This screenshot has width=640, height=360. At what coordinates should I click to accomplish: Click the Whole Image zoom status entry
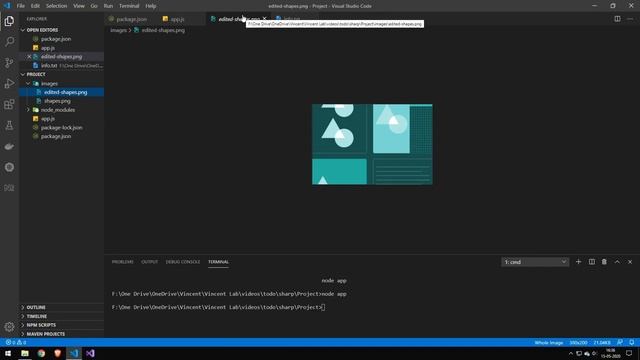549,342
